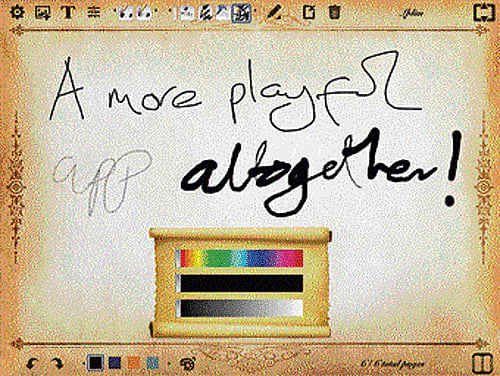The image size is (500, 376).
Task: Toggle full screen with the top-right icon
Action: 484,13
